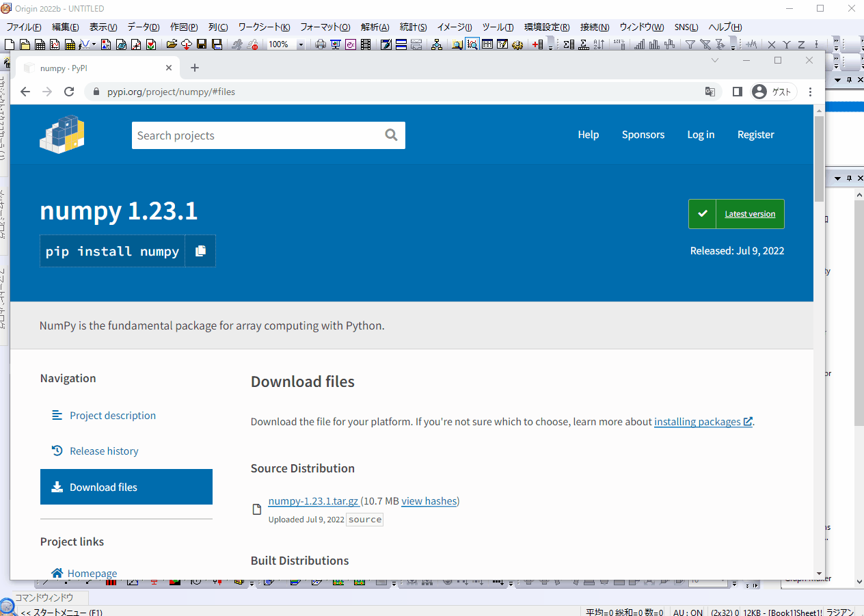Click Log in on PyPI
Image resolution: width=864 pixels, height=616 pixels.
tap(701, 135)
